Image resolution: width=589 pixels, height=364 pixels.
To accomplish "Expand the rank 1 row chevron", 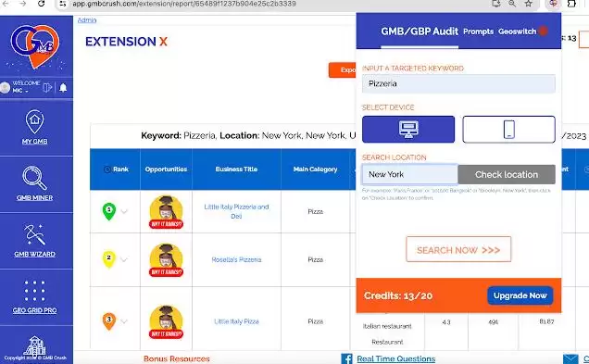I will [x=124, y=211].
